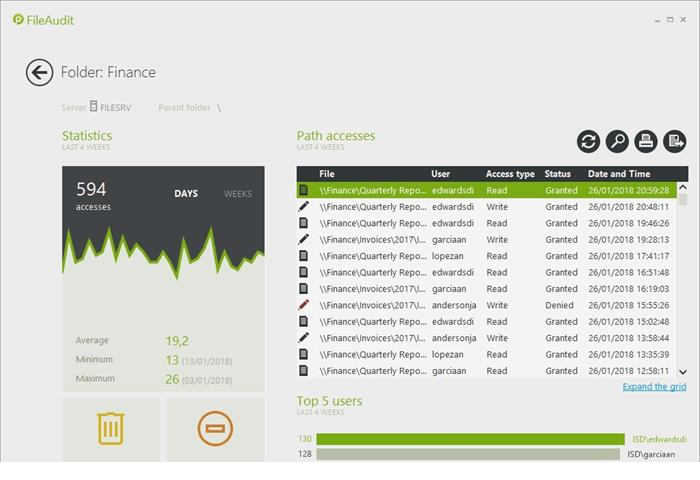Sort grid by Date and Time column
Screen dimensions: 700x480
pyautogui.click(x=619, y=174)
